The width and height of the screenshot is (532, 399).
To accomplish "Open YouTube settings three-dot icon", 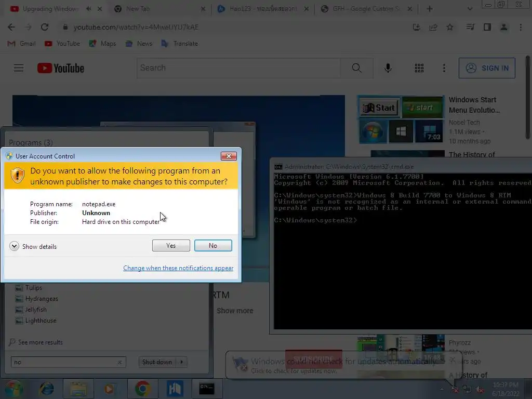I will click(444, 68).
